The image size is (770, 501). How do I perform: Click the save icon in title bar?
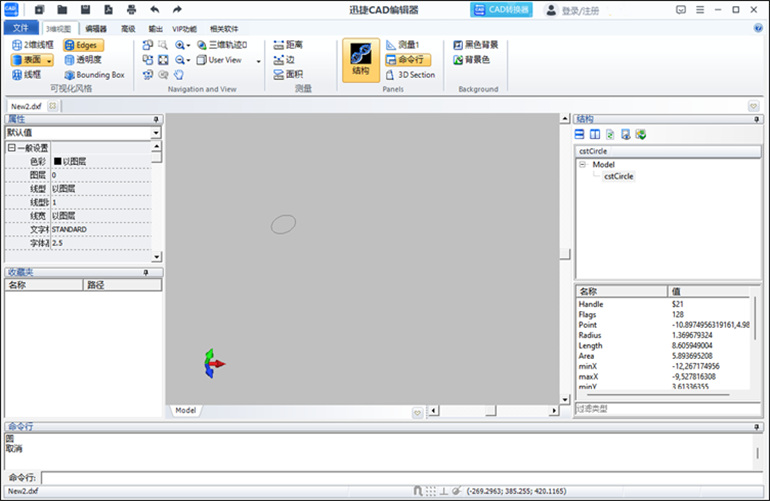coord(86,10)
